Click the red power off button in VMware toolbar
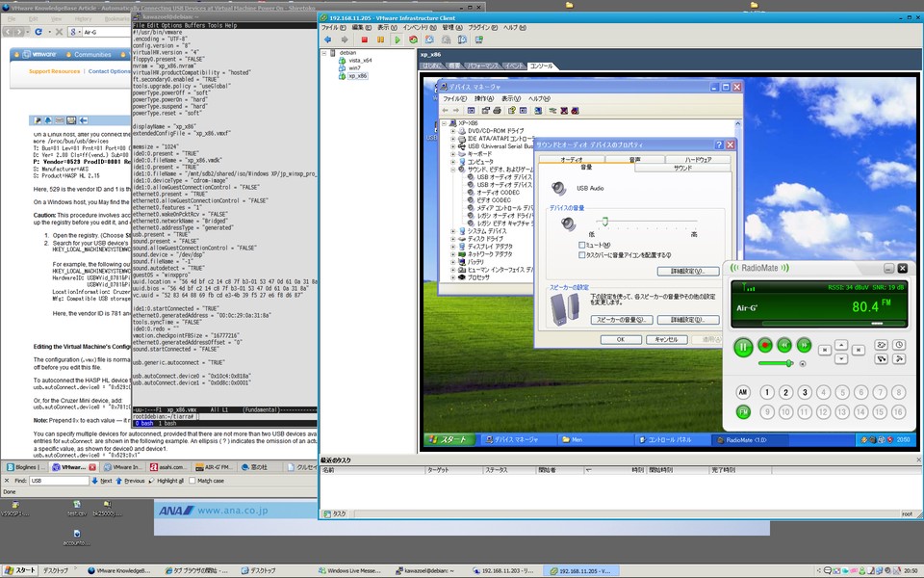The height and width of the screenshot is (578, 924). click(365, 39)
